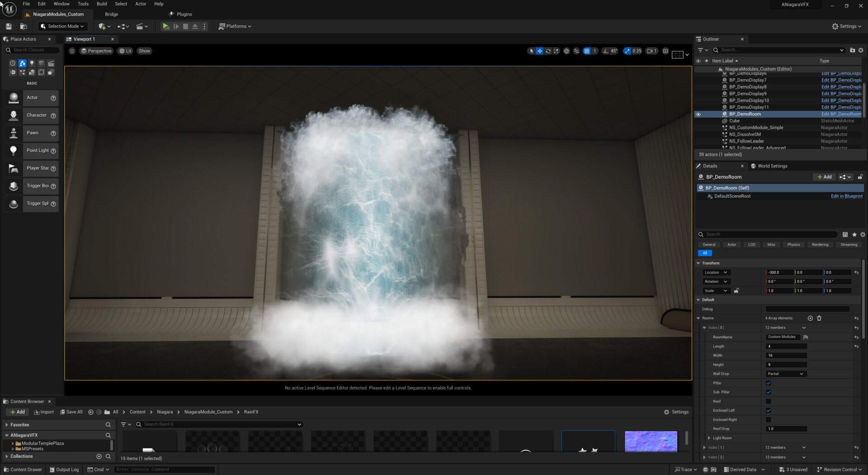Open the Perspective viewport dropdown

[x=96, y=51]
